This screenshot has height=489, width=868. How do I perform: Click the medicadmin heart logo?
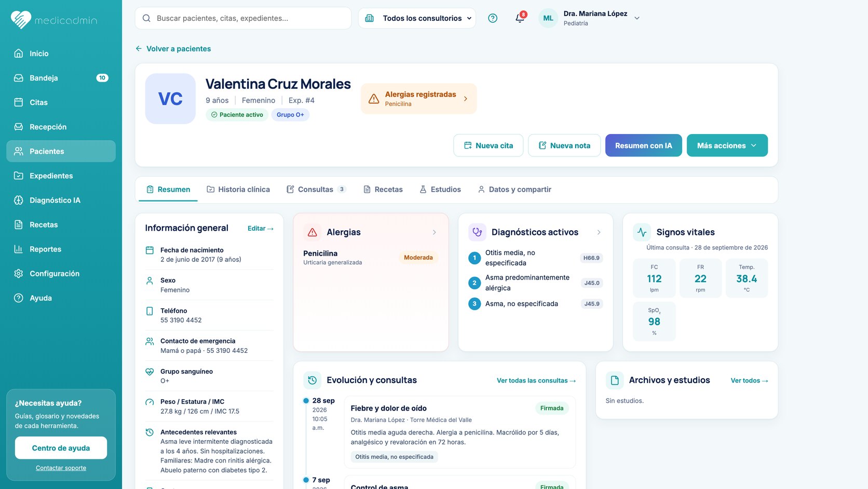coord(21,20)
